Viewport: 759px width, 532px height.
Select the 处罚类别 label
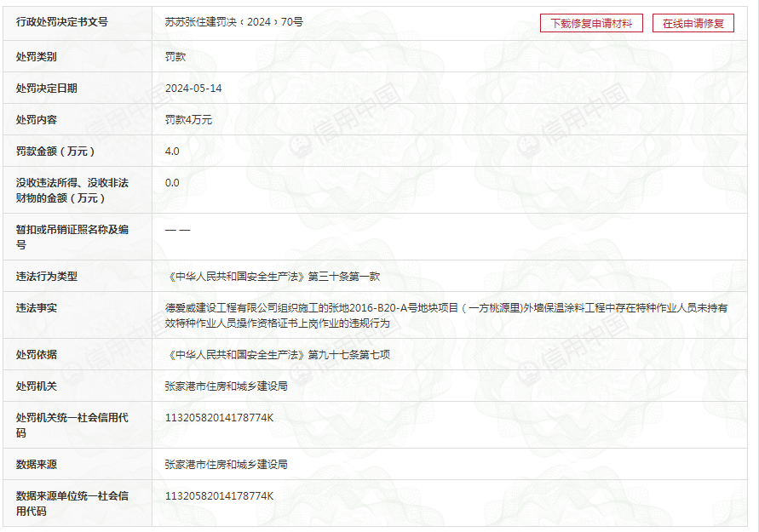(37, 56)
